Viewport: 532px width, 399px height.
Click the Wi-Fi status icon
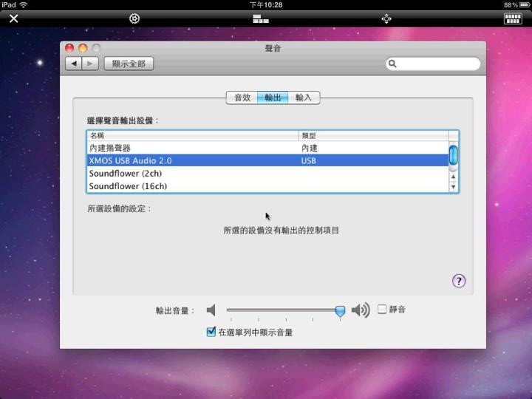[24, 4]
